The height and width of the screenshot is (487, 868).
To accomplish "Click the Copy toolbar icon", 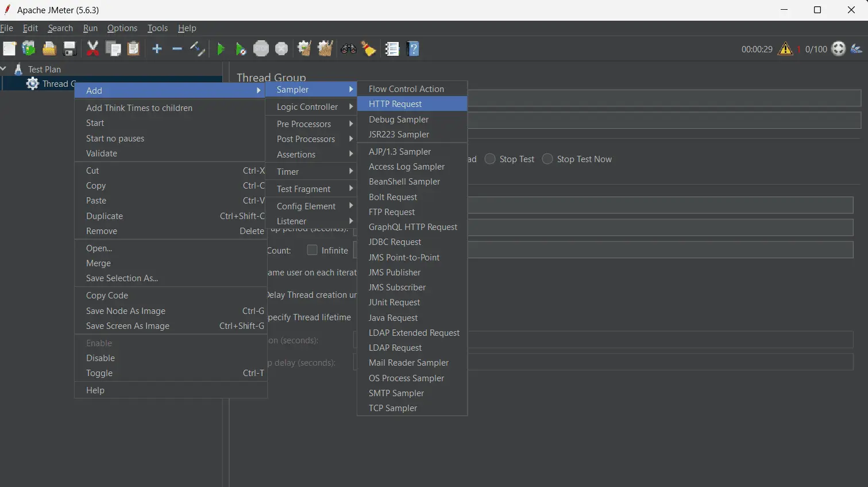I will click(113, 49).
